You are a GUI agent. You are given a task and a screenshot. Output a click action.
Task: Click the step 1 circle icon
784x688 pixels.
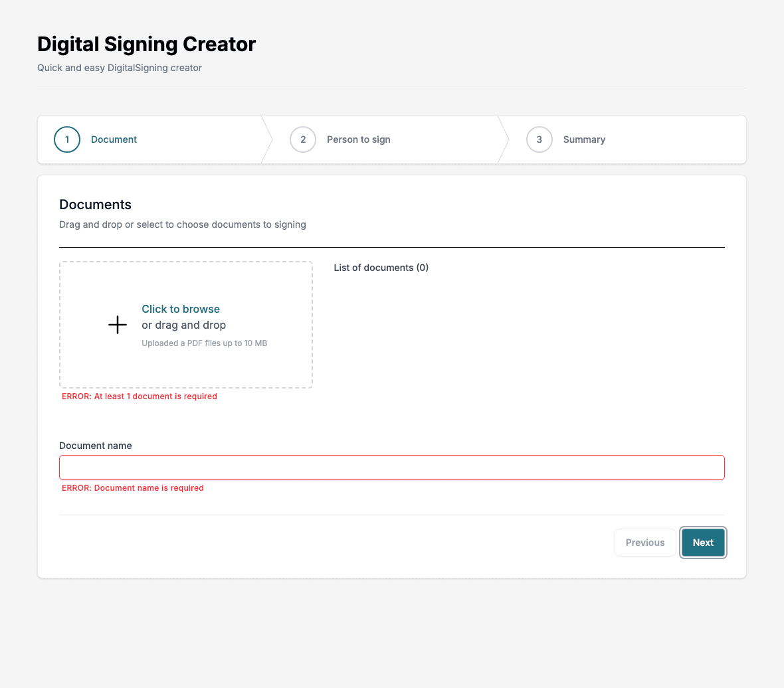67,139
